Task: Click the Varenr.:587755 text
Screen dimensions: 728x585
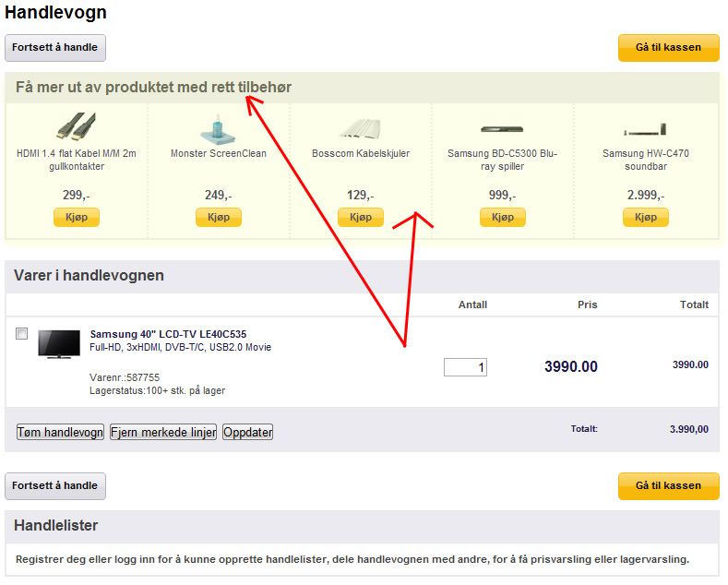Action: tap(125, 377)
